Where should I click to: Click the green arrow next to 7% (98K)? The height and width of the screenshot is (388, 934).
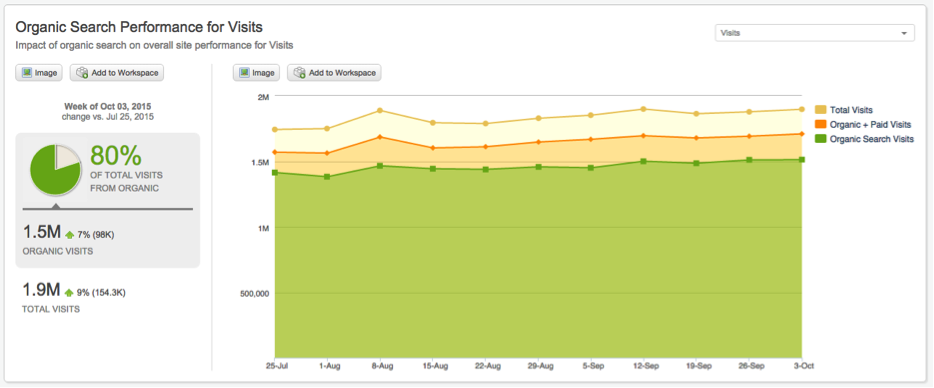[70, 235]
